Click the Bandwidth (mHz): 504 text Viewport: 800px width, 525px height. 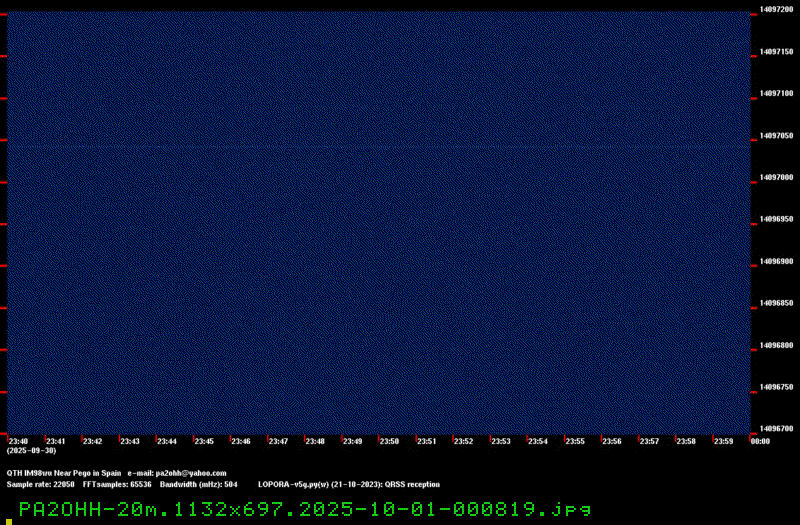pos(198,485)
